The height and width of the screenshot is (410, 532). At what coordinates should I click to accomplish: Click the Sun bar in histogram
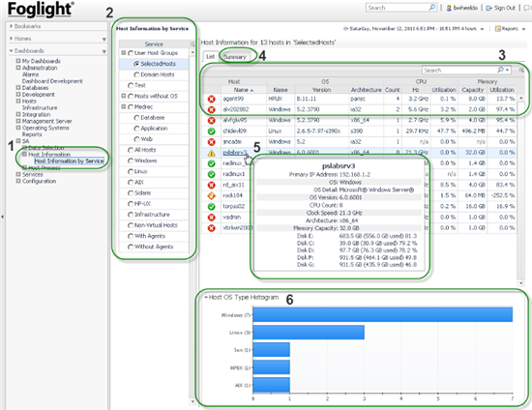tap(272, 350)
